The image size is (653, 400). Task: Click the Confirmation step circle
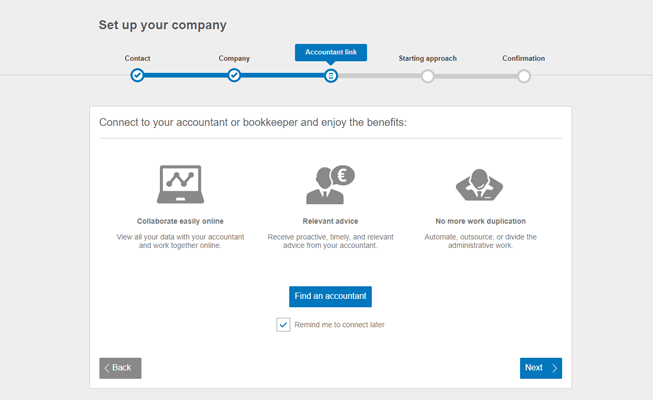(x=524, y=75)
